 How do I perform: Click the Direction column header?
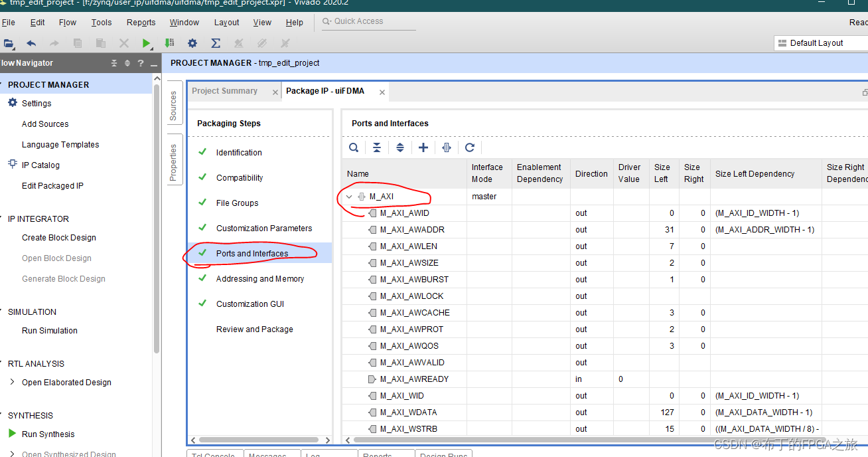pos(592,174)
